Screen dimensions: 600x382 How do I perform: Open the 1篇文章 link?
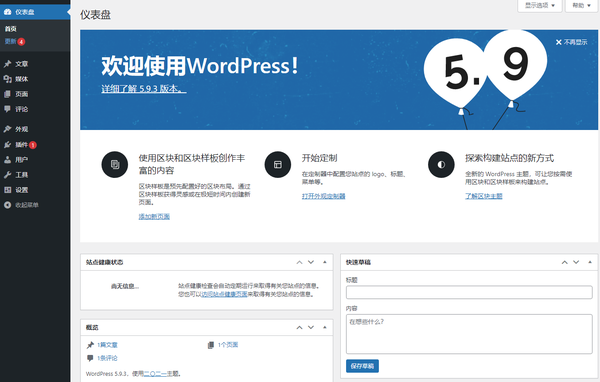(107, 345)
